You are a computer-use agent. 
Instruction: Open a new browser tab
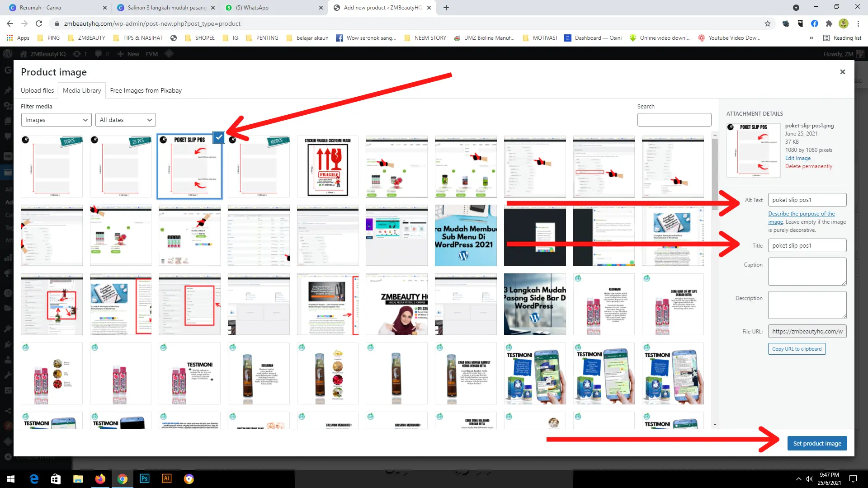[446, 8]
